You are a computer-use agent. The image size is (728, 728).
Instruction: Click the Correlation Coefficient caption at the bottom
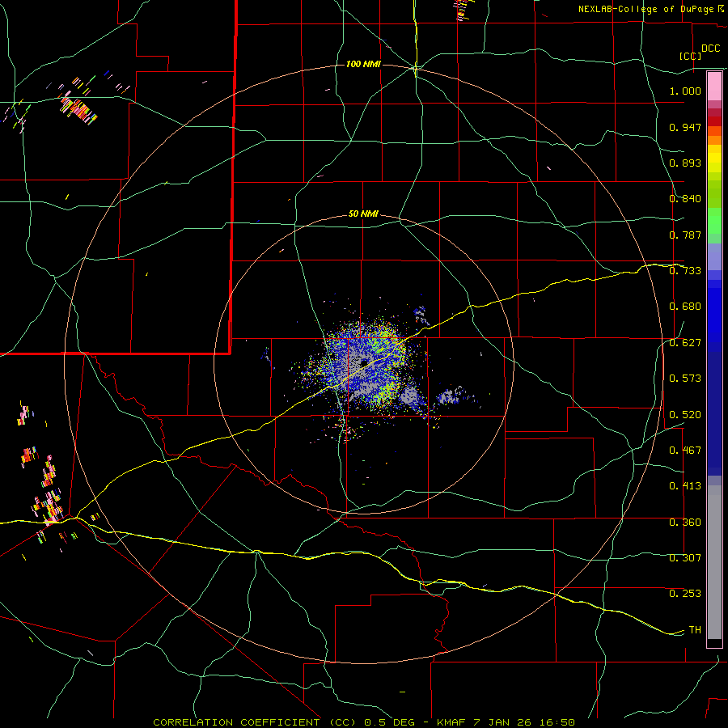pyautogui.click(x=364, y=722)
